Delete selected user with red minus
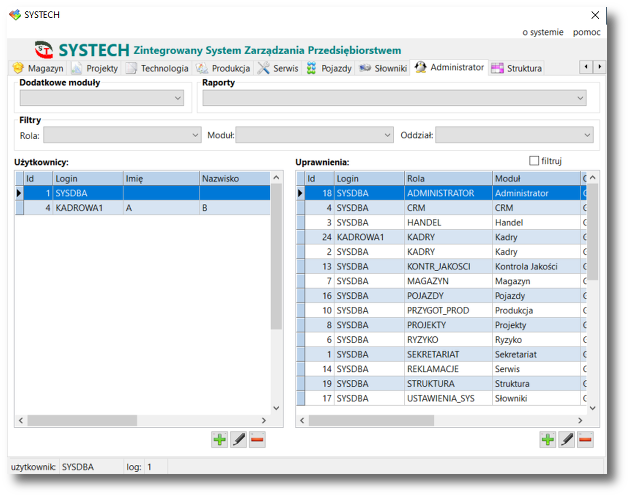The image size is (630, 497). point(257,440)
